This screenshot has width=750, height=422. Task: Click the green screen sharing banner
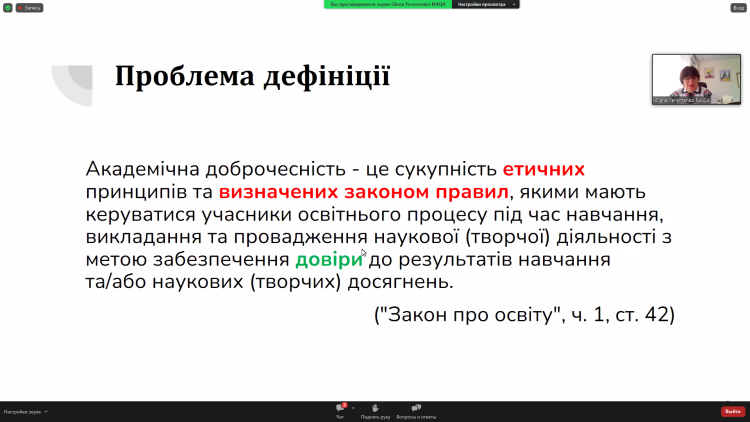(388, 4)
